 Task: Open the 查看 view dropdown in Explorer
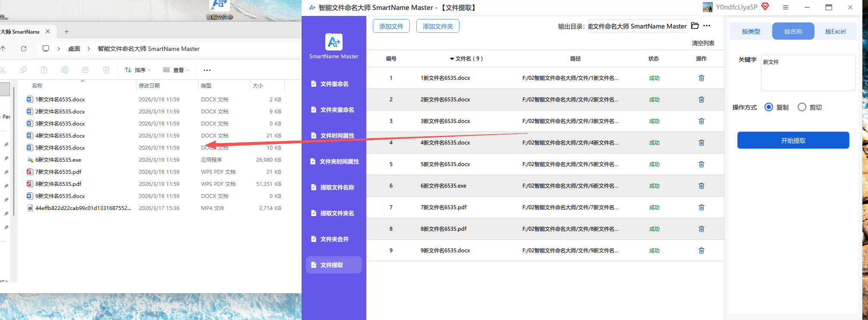176,70
